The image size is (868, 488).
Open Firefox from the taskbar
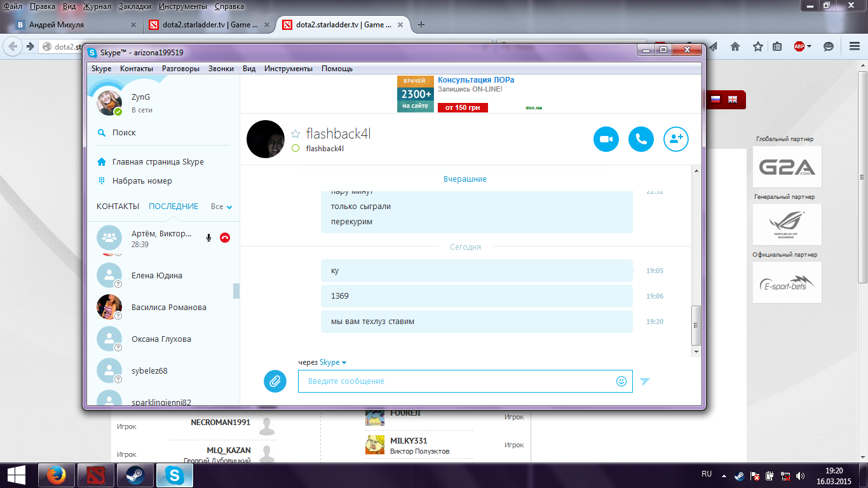[x=57, y=475]
